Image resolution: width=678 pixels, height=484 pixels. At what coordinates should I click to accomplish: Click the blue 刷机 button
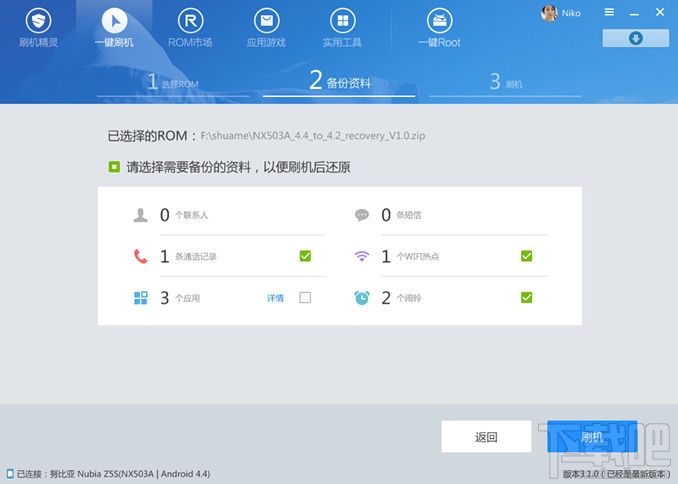pyautogui.click(x=592, y=437)
